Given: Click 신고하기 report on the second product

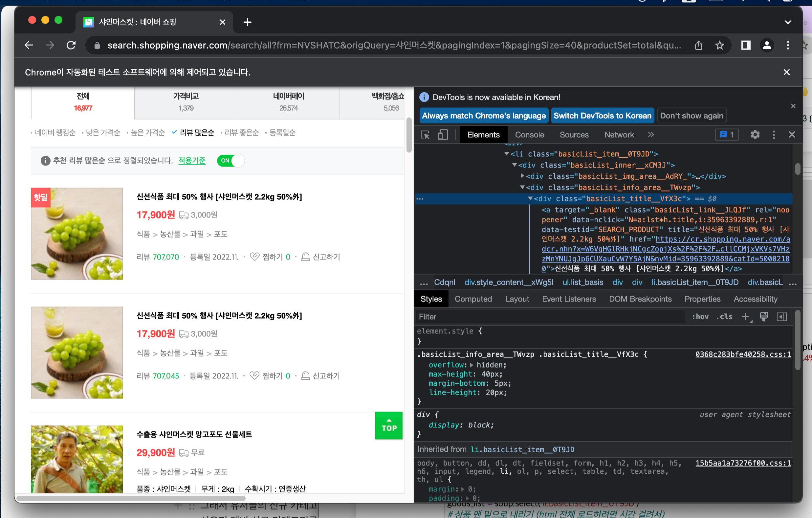Looking at the screenshot, I should tap(321, 376).
